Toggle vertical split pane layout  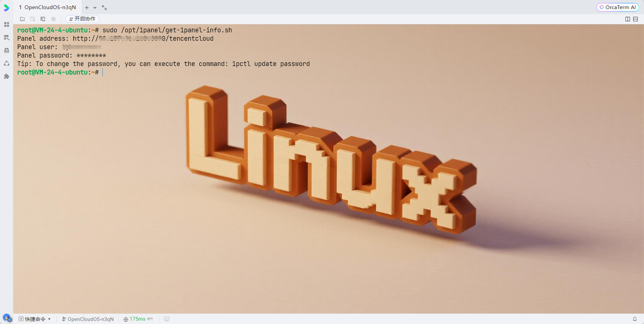(627, 19)
